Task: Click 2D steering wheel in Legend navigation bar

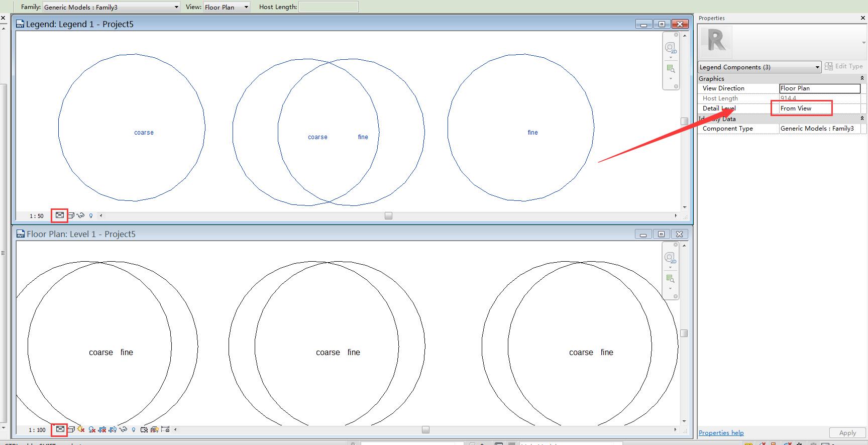Action: (671, 48)
